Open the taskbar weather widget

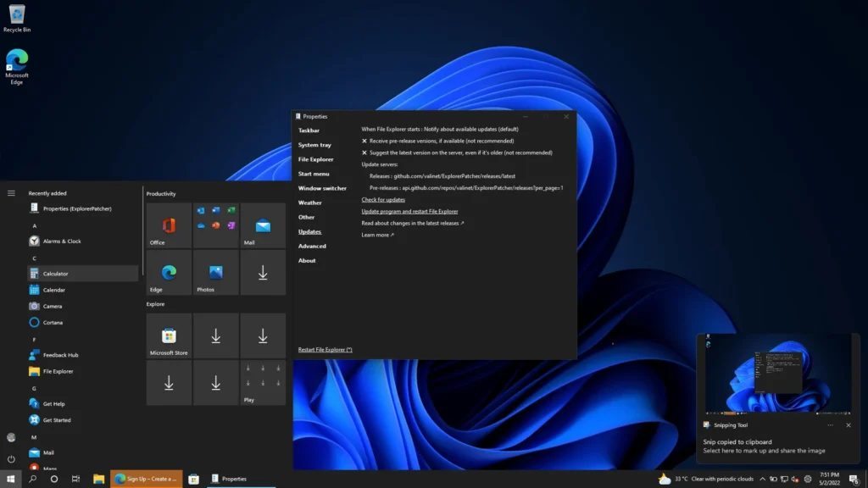point(706,480)
